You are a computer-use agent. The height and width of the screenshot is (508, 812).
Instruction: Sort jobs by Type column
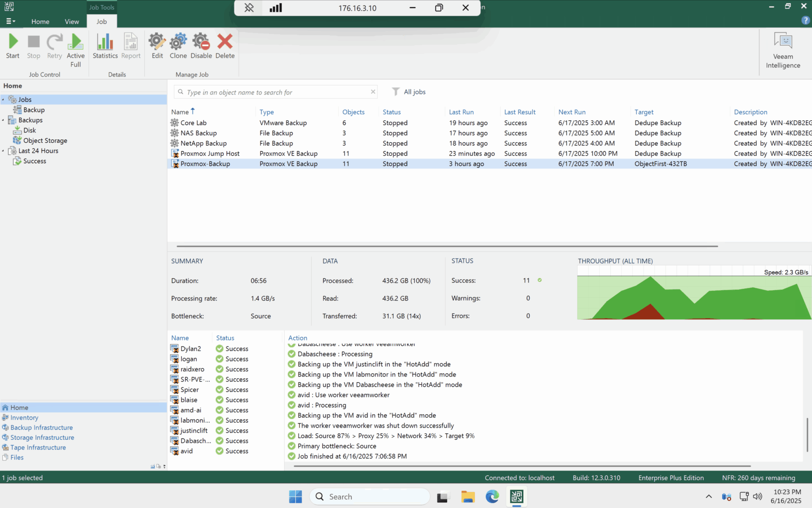click(x=267, y=112)
